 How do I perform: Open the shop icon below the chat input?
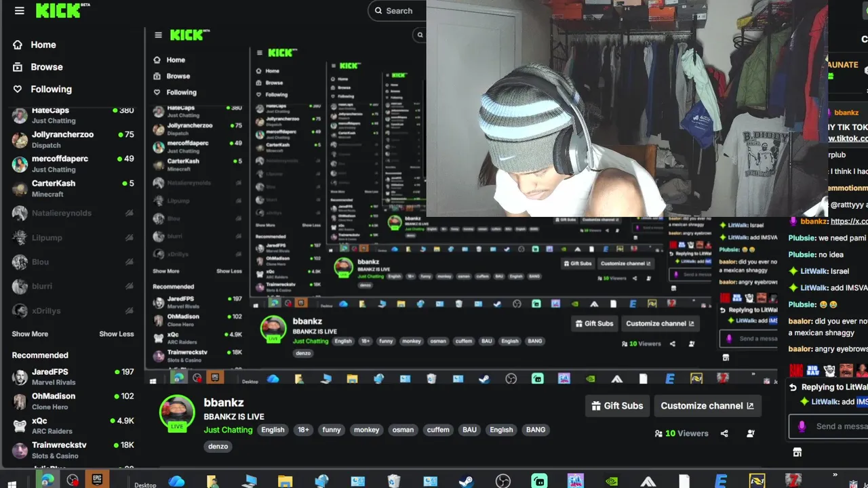(797, 452)
